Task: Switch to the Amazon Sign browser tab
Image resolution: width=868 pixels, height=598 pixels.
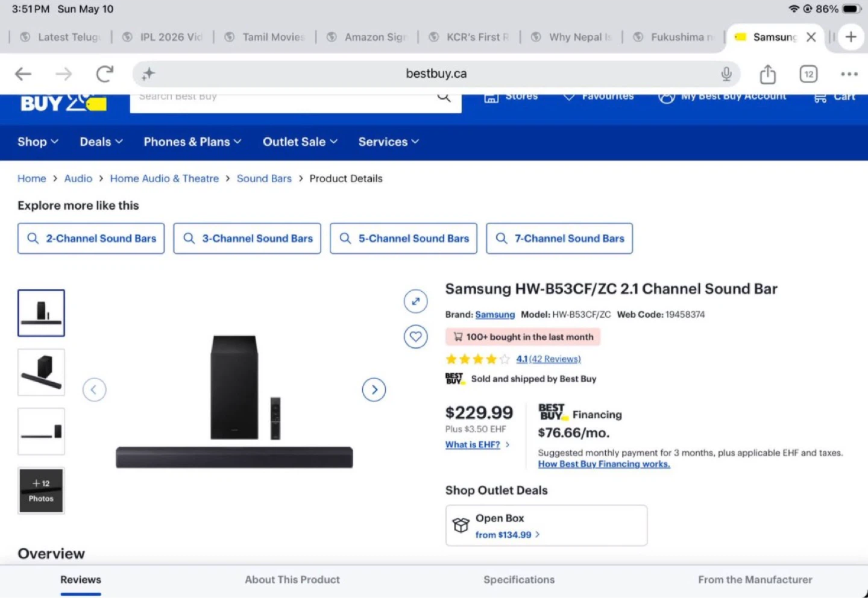Action: coord(368,37)
